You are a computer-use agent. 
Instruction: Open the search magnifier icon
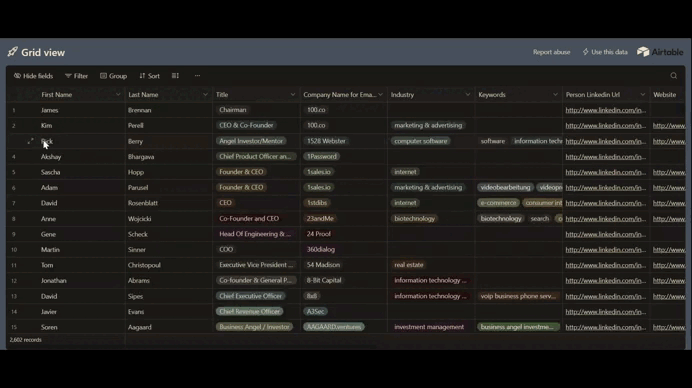(673, 76)
